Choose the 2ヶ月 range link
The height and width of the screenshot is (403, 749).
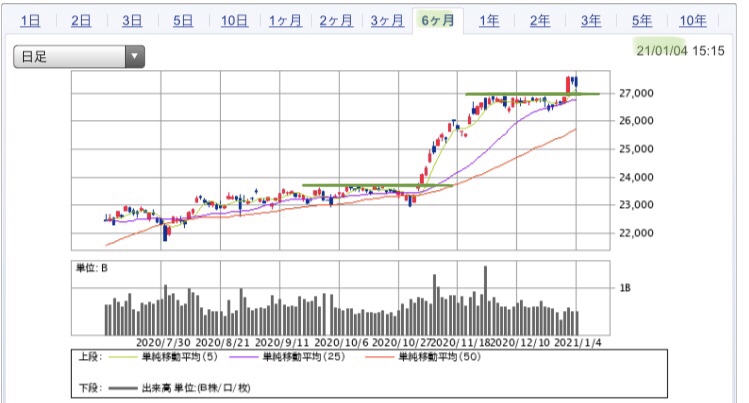pyautogui.click(x=336, y=21)
